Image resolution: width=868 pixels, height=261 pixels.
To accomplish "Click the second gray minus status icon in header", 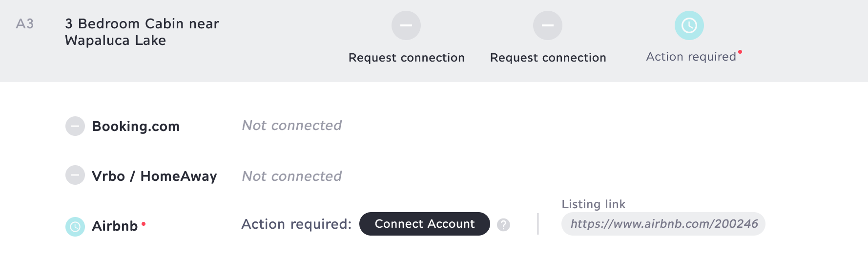I will [x=548, y=25].
